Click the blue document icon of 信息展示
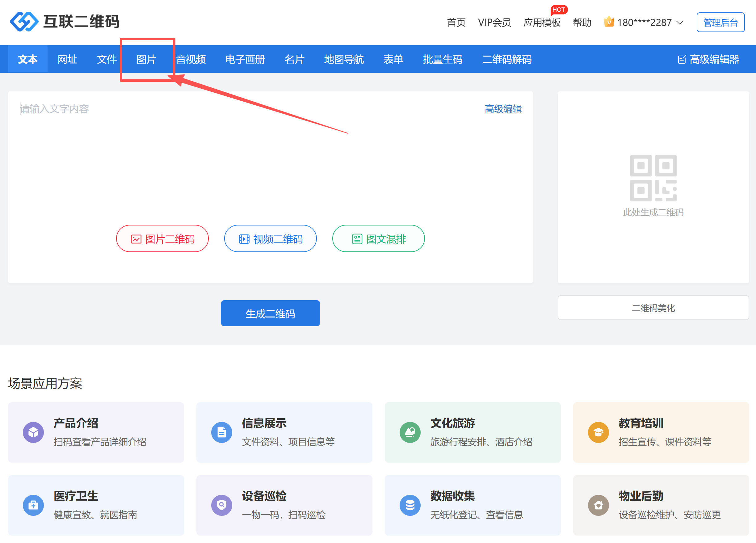756x543 pixels. (x=222, y=432)
